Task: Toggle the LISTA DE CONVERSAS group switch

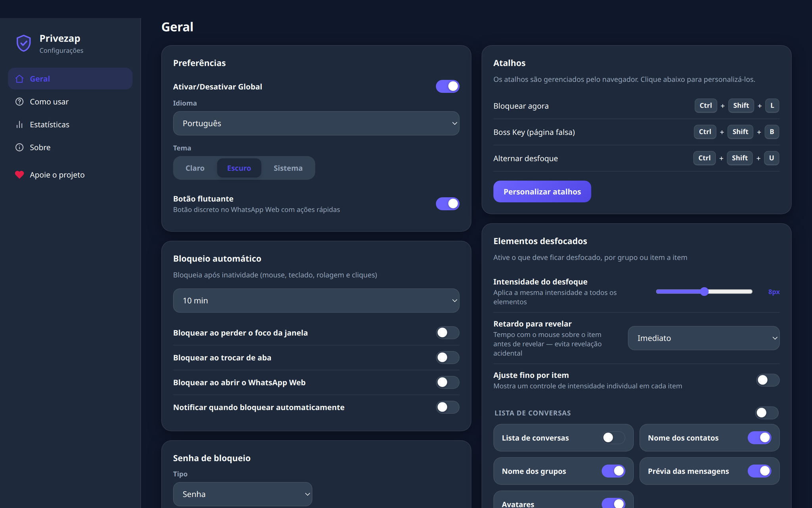Action: pos(767,413)
